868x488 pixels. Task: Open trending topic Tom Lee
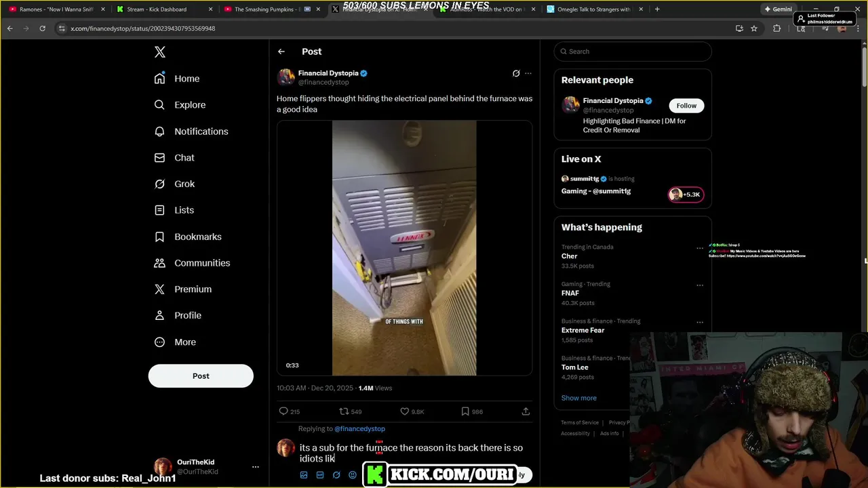click(x=575, y=367)
